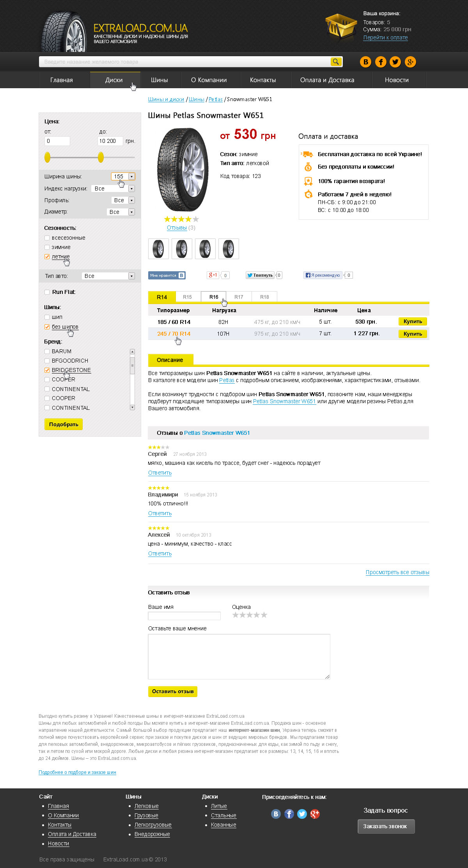Click 'Купить' for 245 / 70 R14
468x868 pixels.
pyautogui.click(x=413, y=334)
